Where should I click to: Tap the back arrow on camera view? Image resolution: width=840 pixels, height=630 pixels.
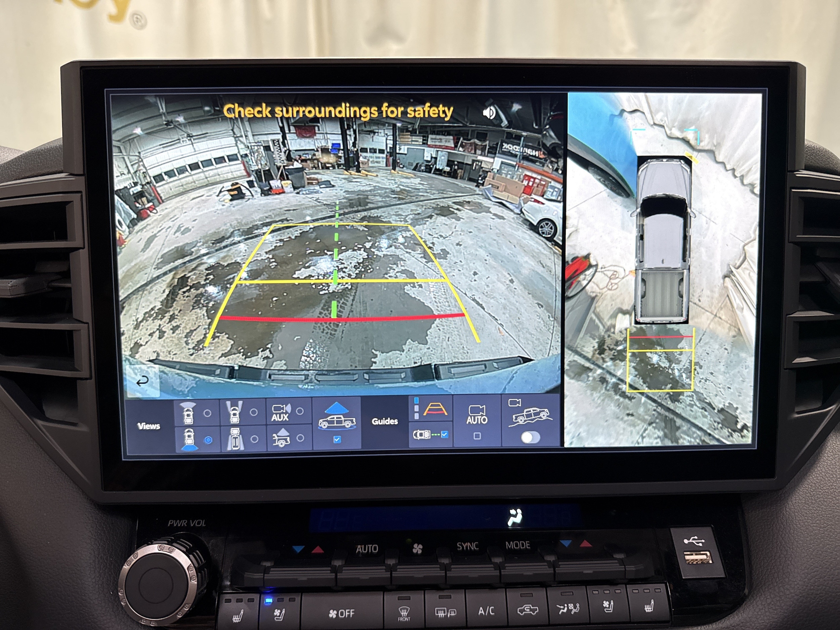(x=143, y=380)
